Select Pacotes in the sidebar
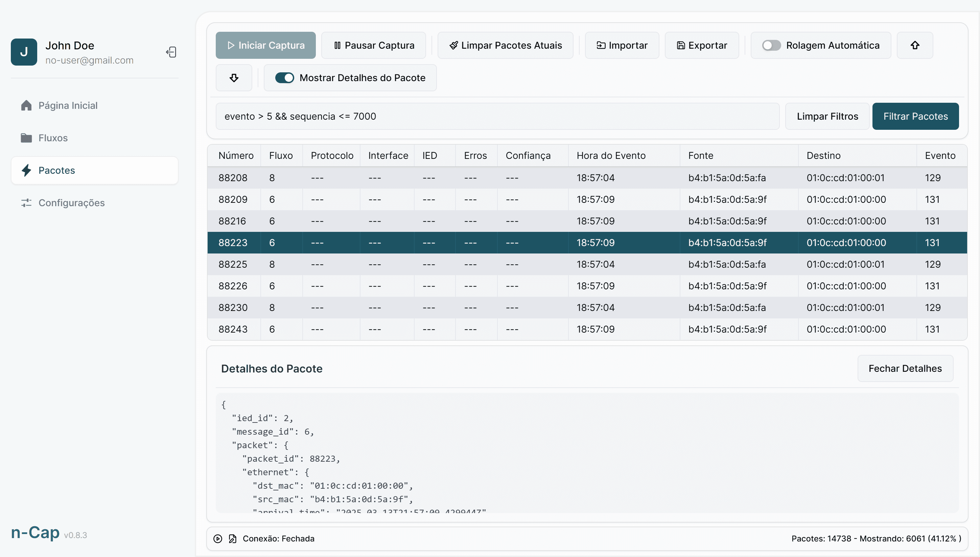Image resolution: width=980 pixels, height=557 pixels. pos(95,170)
